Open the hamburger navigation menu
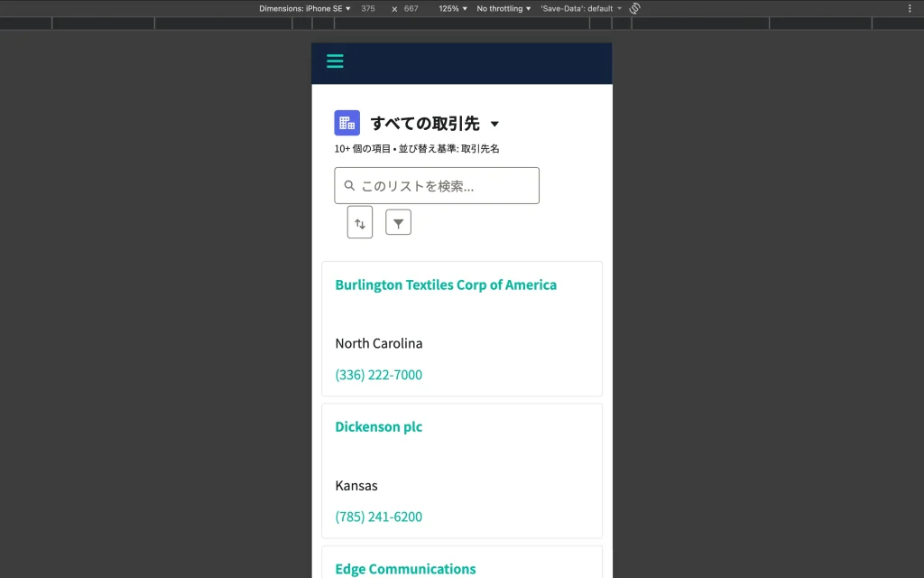 [335, 61]
